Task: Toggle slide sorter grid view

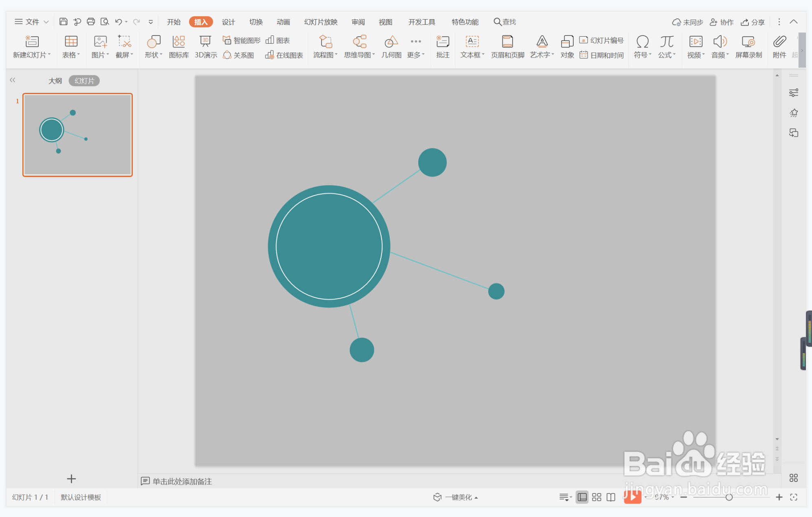Action: (597, 497)
